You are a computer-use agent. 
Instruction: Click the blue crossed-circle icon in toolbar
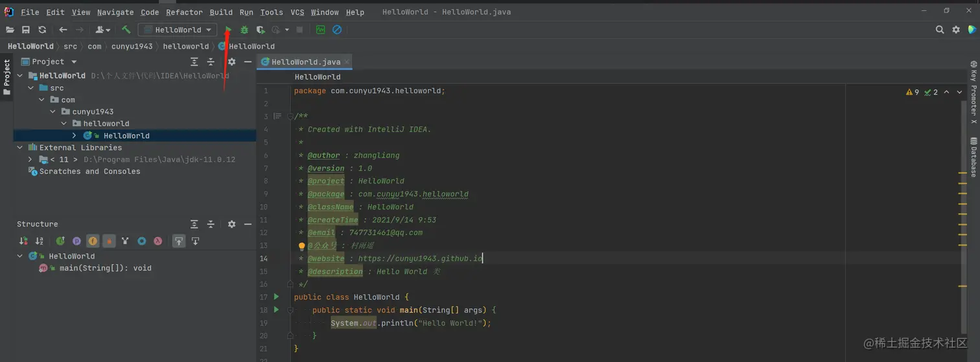click(337, 30)
